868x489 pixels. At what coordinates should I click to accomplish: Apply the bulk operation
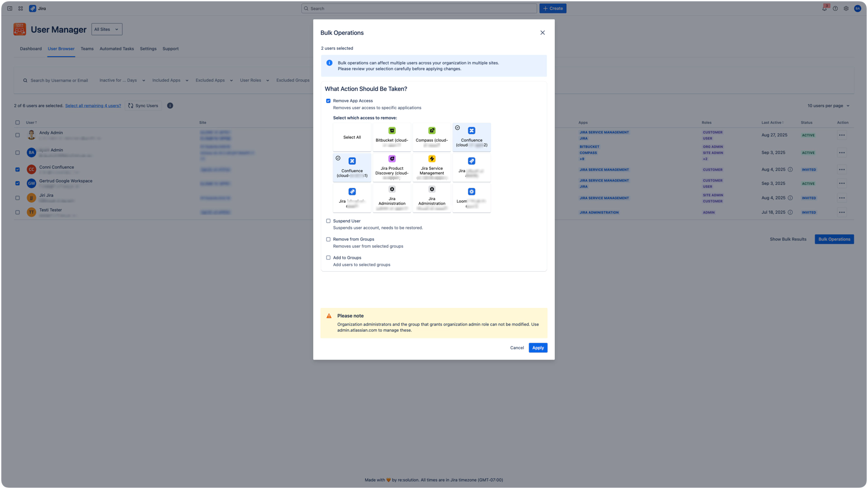pyautogui.click(x=538, y=348)
